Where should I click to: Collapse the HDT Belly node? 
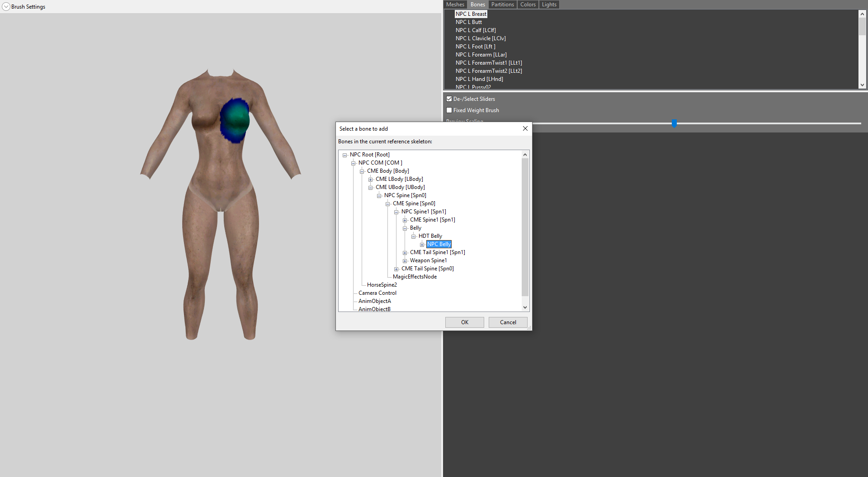click(414, 236)
